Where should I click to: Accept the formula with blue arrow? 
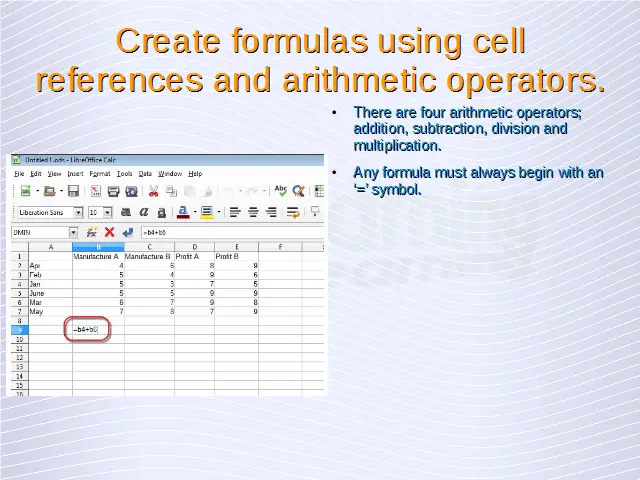tap(126, 232)
